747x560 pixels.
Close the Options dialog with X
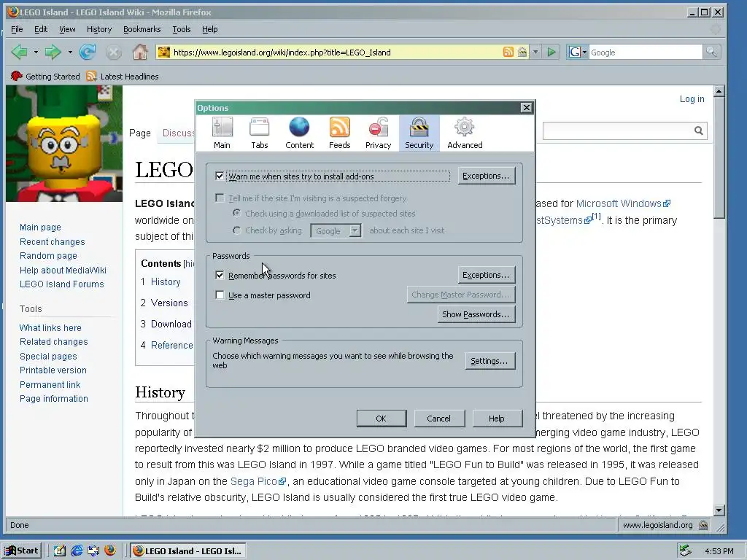tap(526, 107)
